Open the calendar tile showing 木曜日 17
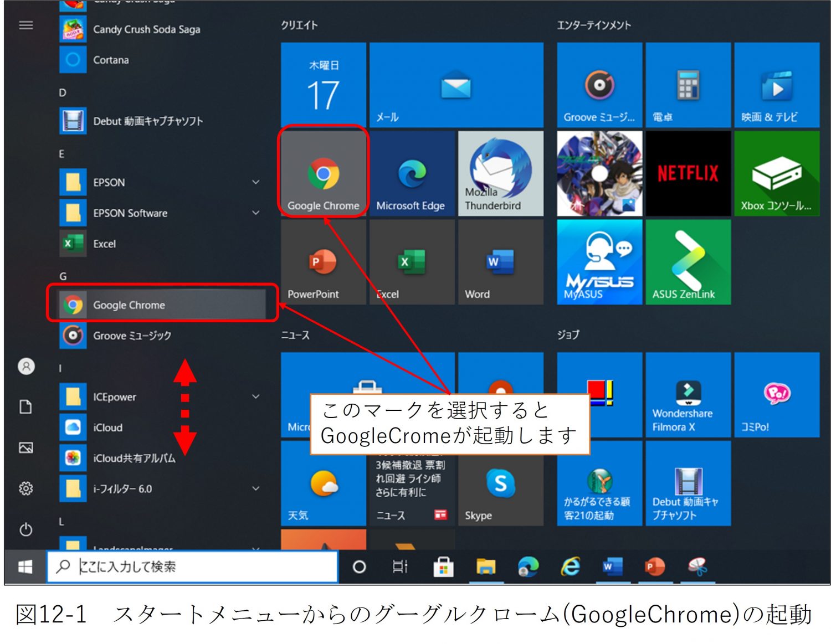This screenshot has height=644, width=831. [323, 85]
